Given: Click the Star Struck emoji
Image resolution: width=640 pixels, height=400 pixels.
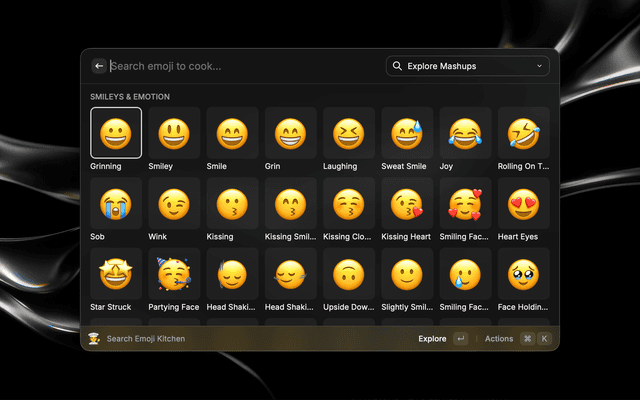Looking at the screenshot, I should [116, 274].
